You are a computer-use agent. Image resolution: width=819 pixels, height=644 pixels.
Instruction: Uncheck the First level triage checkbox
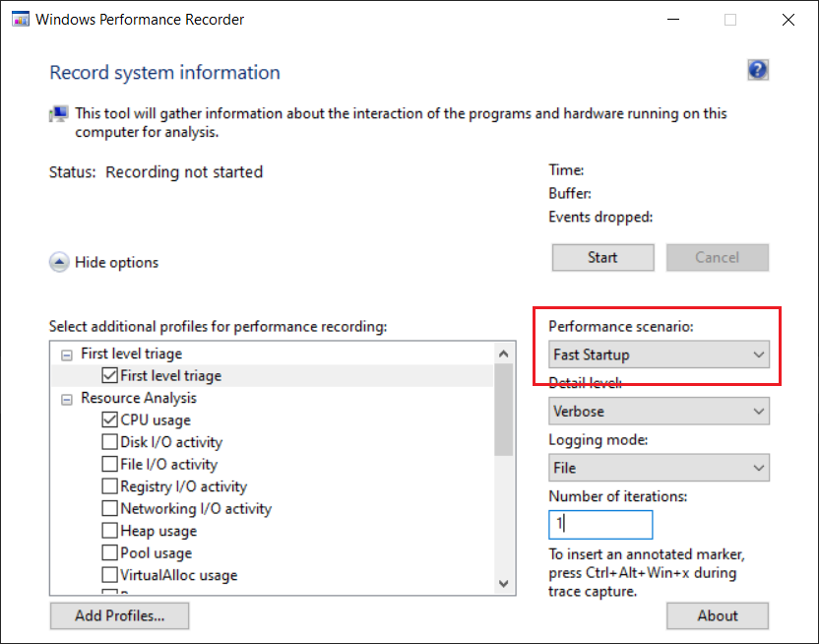(x=109, y=375)
